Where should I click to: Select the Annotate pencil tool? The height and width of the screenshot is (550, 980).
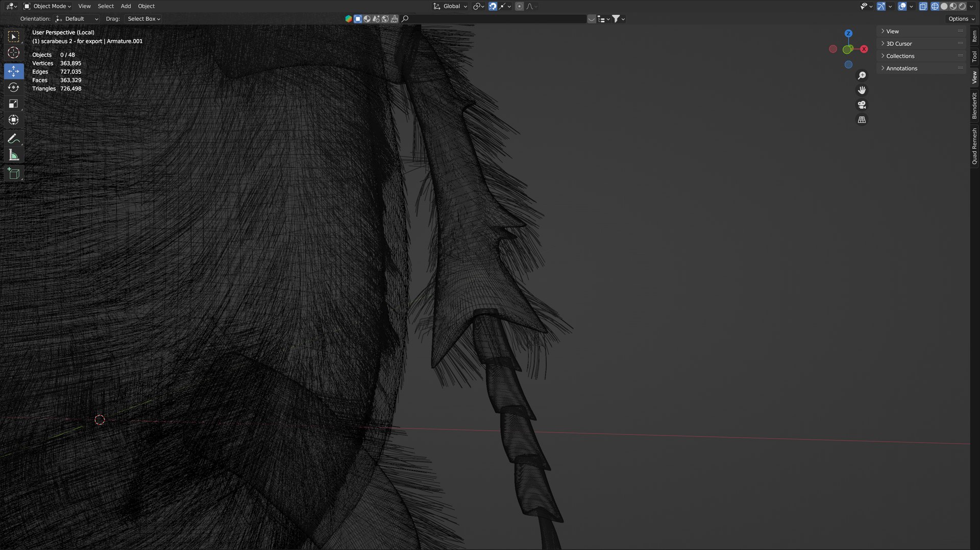[14, 138]
